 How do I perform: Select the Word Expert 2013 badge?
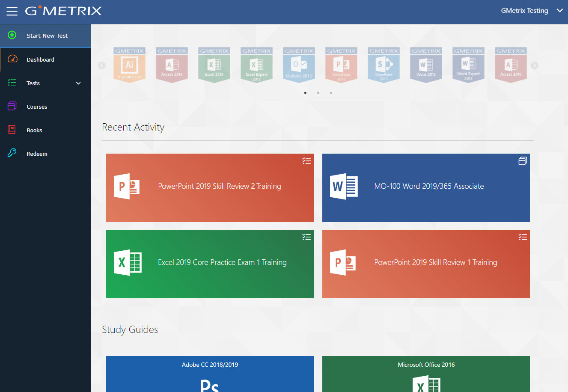coord(468,65)
